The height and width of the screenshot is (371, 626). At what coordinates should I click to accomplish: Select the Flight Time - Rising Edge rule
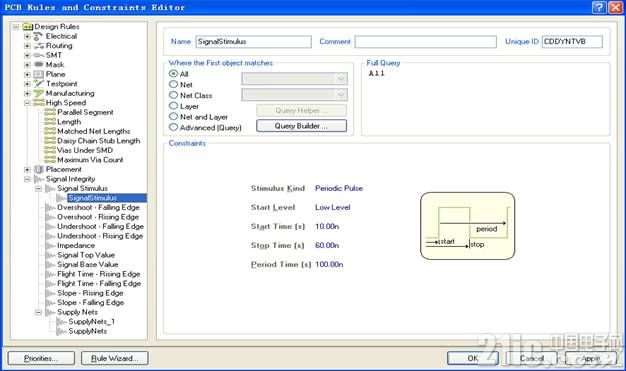[x=99, y=274]
